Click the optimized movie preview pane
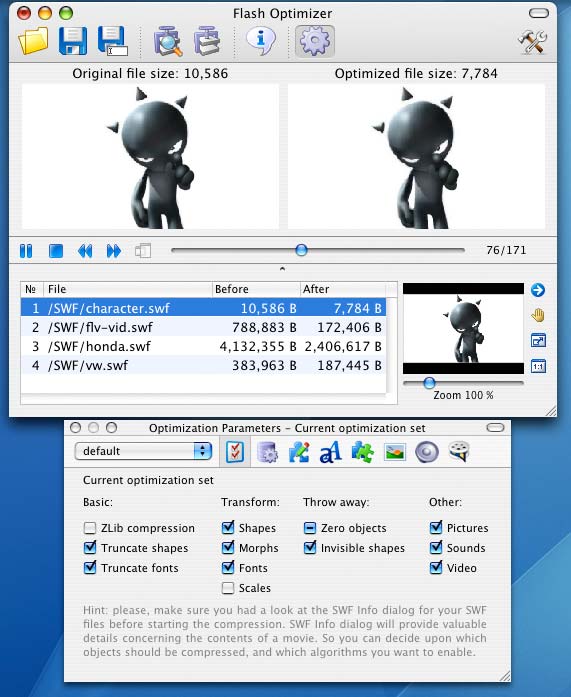 416,156
